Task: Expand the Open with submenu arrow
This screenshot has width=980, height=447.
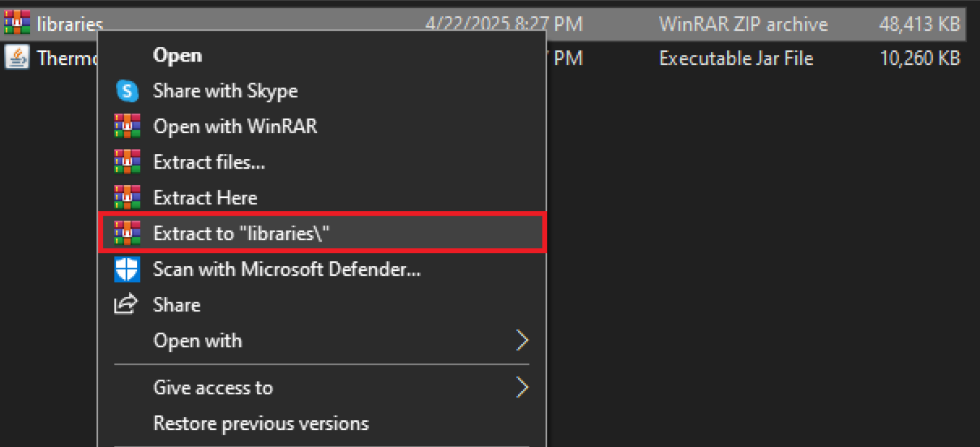Action: coord(522,341)
